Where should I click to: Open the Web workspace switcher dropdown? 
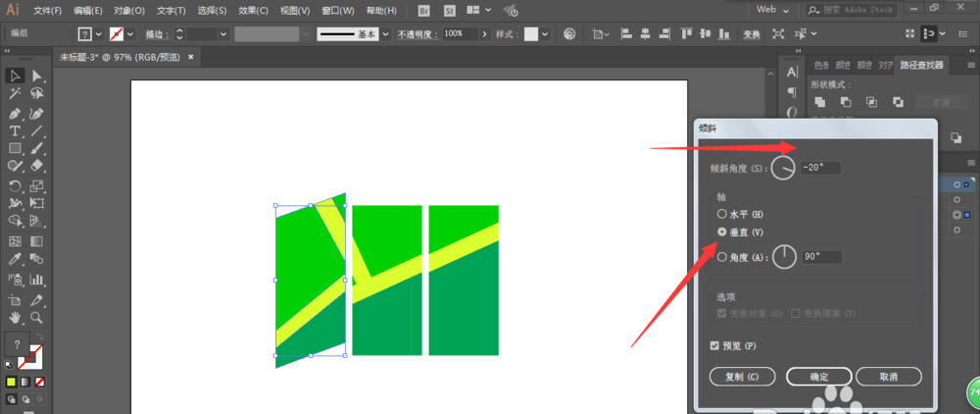pos(775,10)
